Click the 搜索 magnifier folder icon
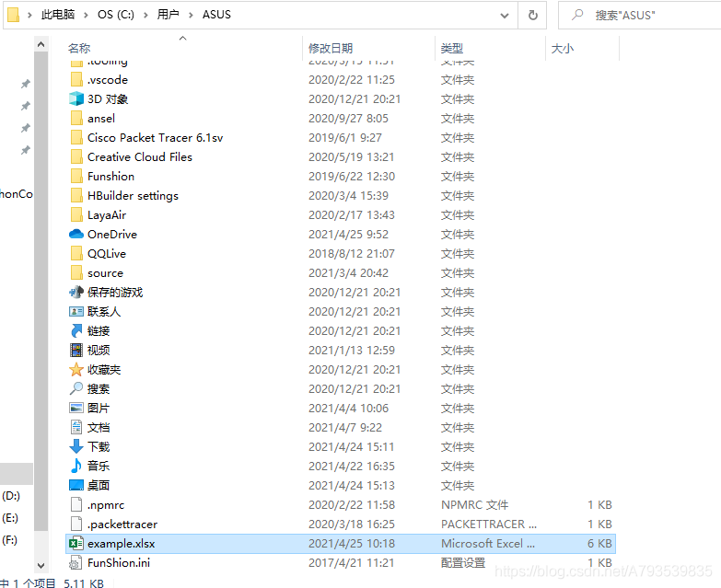 76,388
